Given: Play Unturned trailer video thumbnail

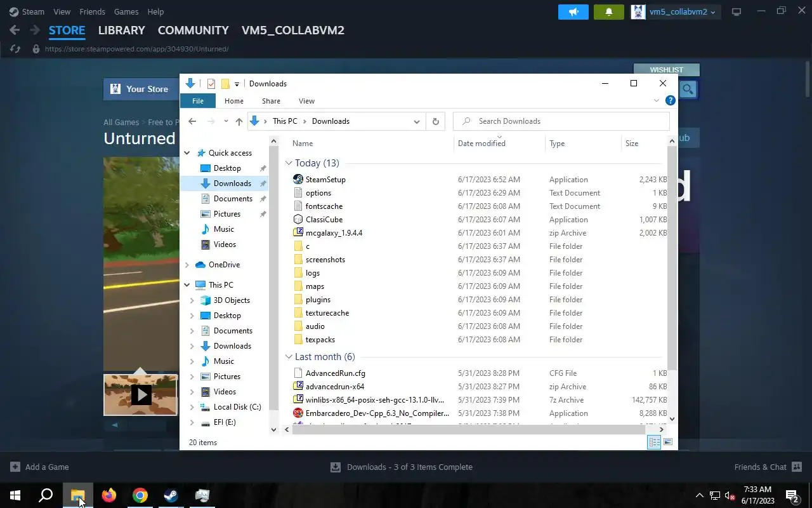Looking at the screenshot, I should [141, 395].
